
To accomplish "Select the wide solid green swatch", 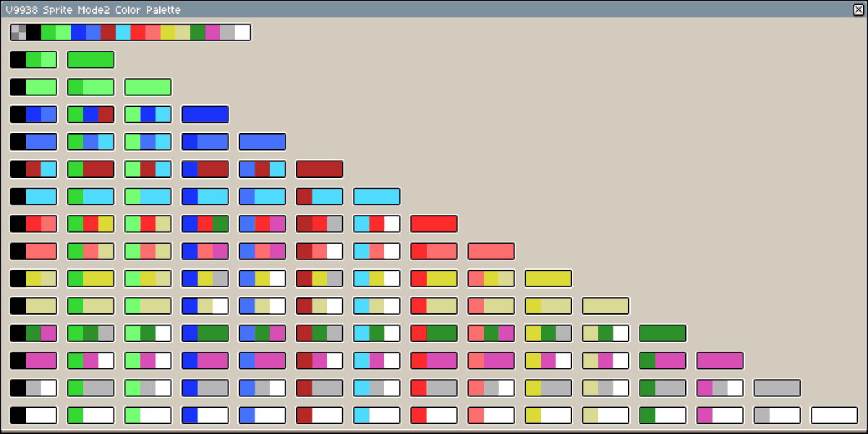I will coord(90,59).
